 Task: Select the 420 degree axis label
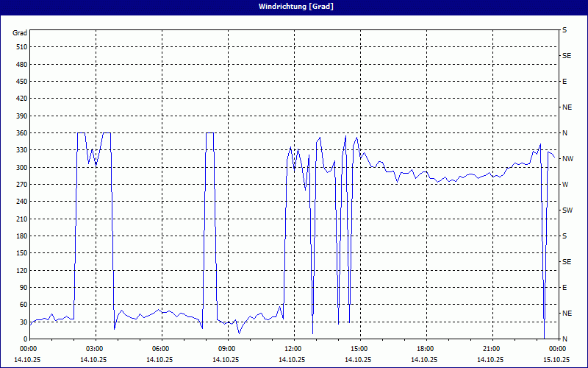pyautogui.click(x=20, y=99)
